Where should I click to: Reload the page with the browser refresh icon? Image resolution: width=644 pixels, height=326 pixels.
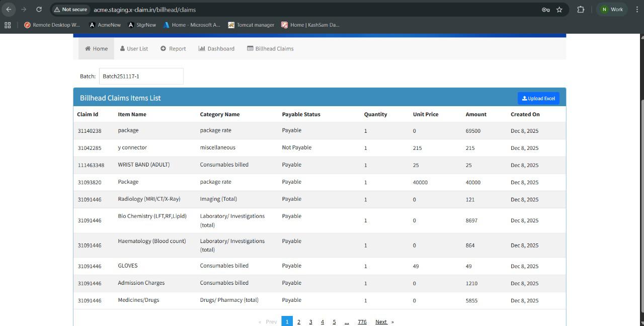click(x=39, y=10)
